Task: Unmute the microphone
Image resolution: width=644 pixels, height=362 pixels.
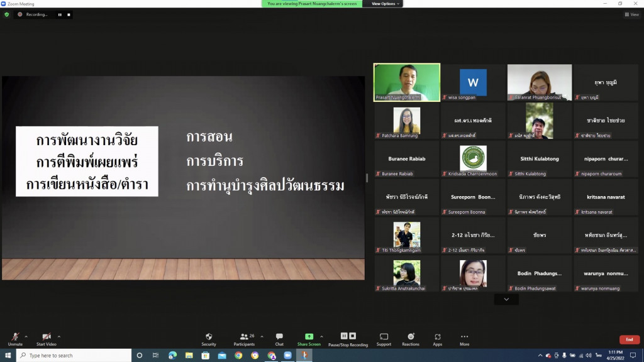Action: click(x=15, y=339)
